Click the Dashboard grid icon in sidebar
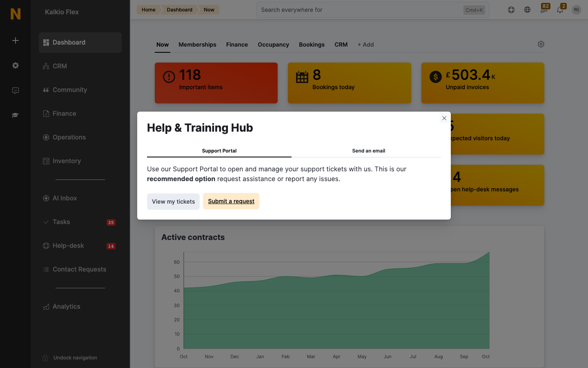The width and height of the screenshot is (588, 368). 46,43
